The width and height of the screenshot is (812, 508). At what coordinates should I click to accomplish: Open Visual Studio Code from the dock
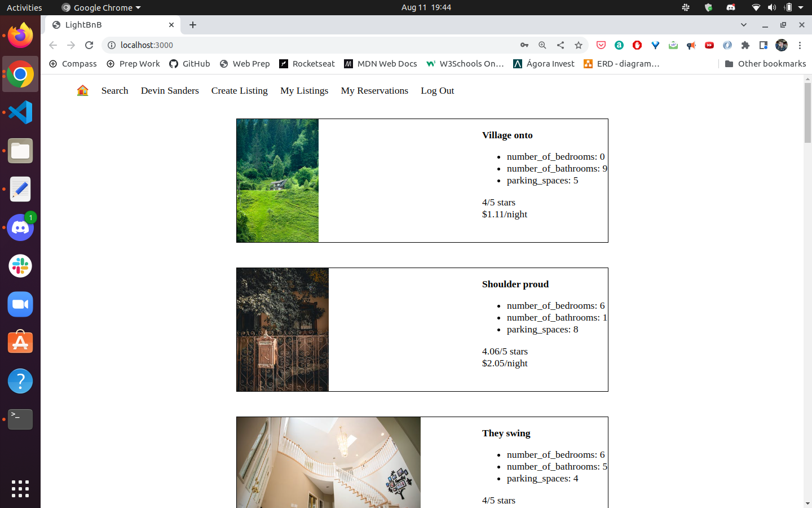pos(20,112)
